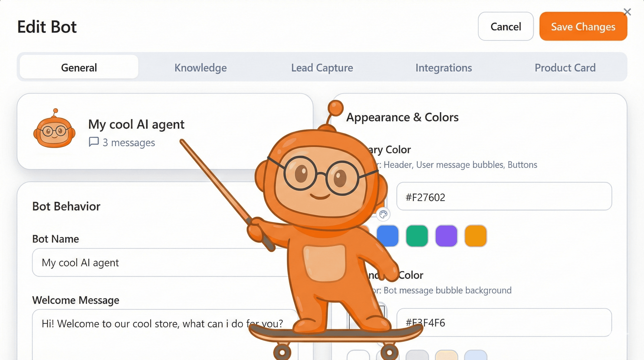Close the Edit Bot dialog with the X
The height and width of the screenshot is (360, 644).
[627, 11]
